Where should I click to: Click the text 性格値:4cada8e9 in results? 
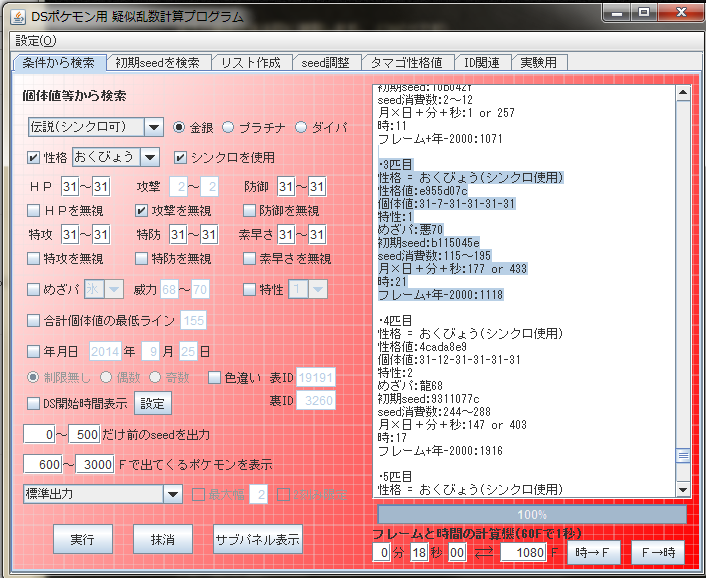click(x=422, y=347)
